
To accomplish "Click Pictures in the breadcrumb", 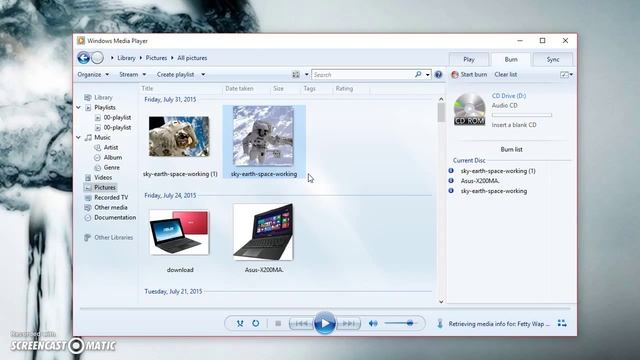I will (x=156, y=58).
